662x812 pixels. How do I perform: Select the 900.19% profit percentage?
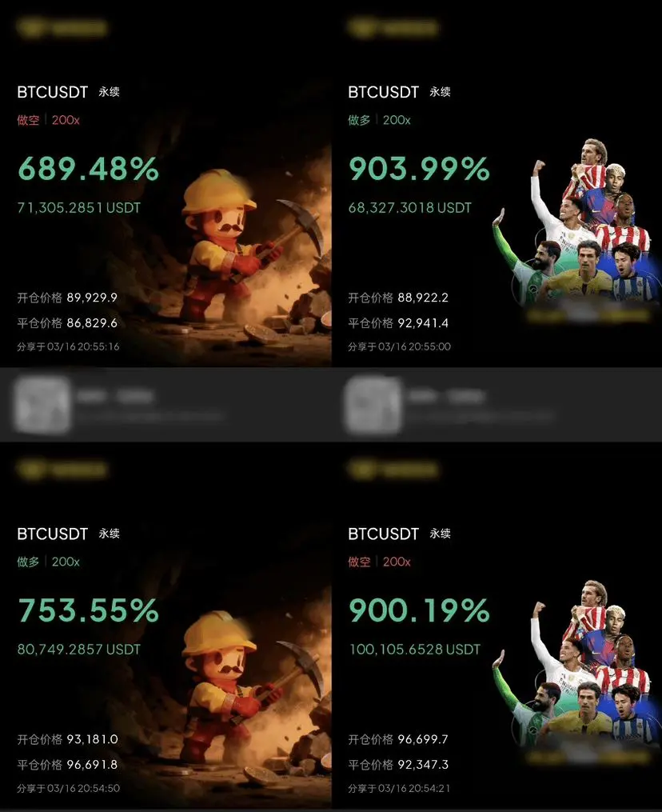[419, 610]
